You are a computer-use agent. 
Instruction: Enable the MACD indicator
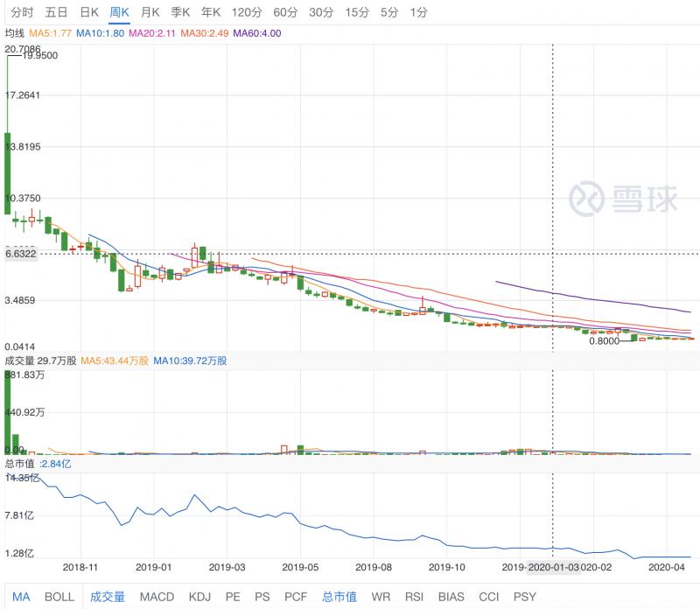pos(157,597)
